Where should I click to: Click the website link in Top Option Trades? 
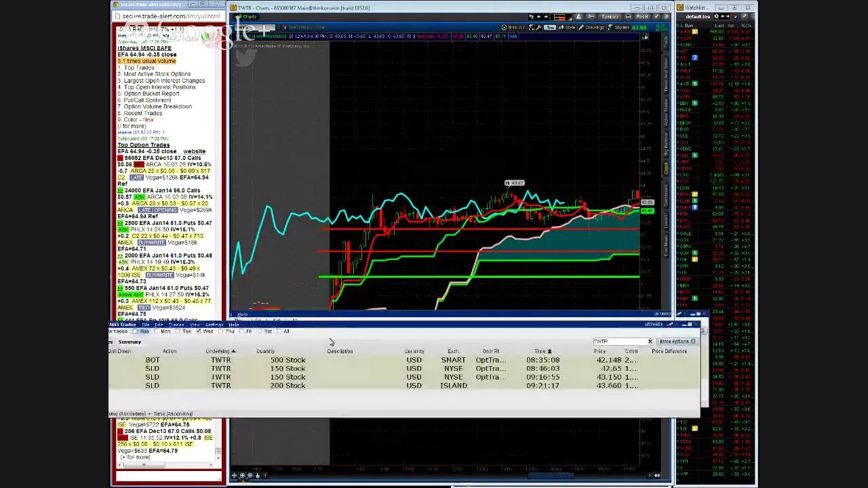click(x=194, y=151)
